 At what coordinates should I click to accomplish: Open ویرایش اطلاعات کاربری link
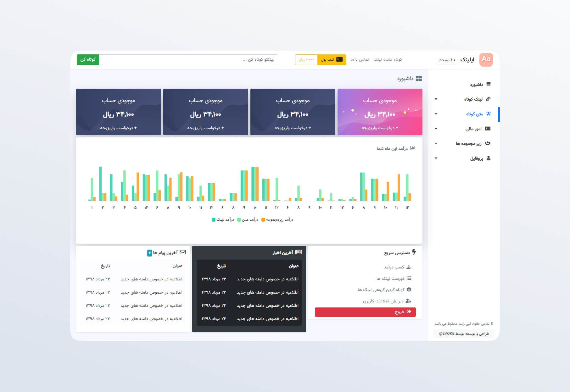[x=383, y=301]
